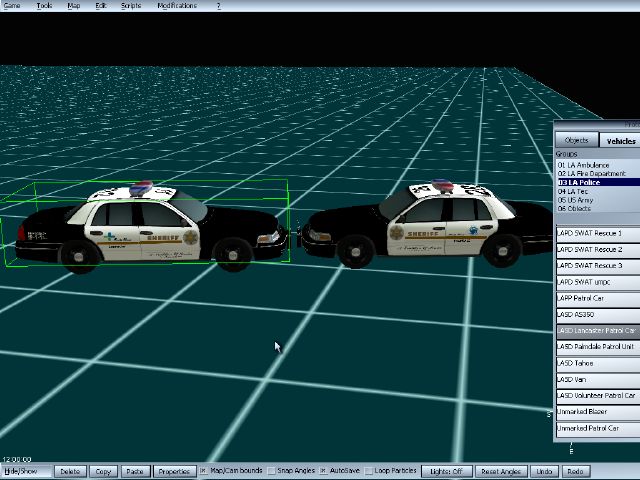640x480 pixels.
Task: Choose LAPP Patrol Car vehicle
Action: tap(598, 299)
